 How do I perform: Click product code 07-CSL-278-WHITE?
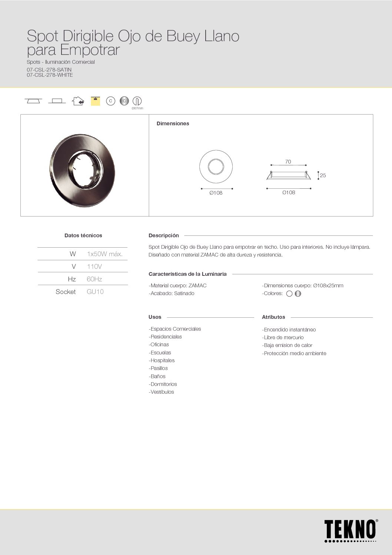pos(50,75)
